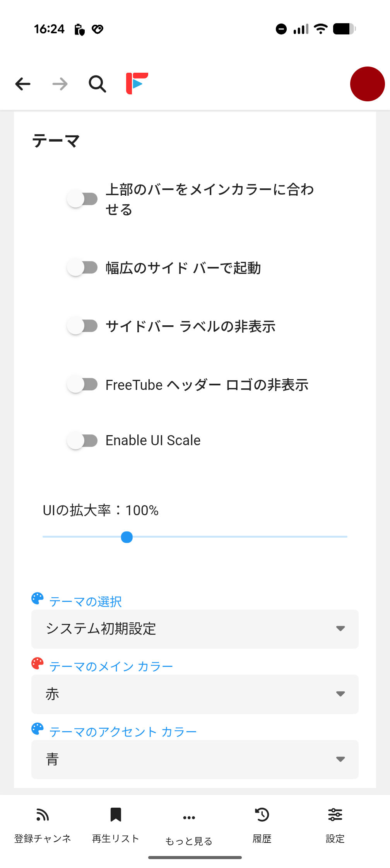Open search with the magnifier icon
Viewport: 390px width, 868px height.
click(97, 84)
